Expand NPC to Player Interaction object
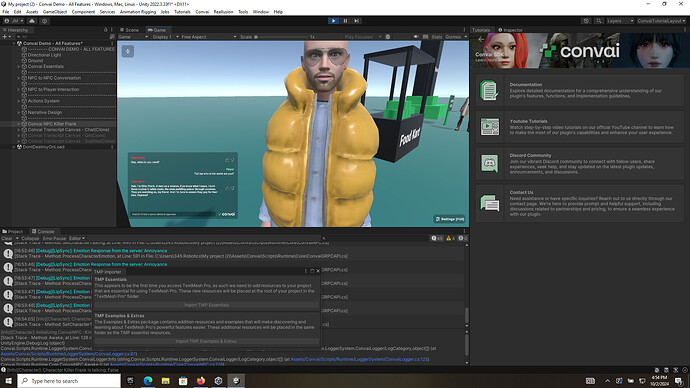 pyautogui.click(x=19, y=89)
